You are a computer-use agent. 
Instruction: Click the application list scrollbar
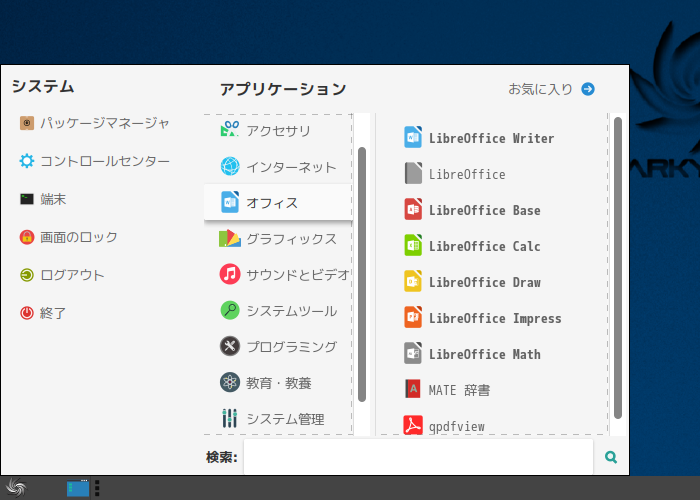click(618, 268)
